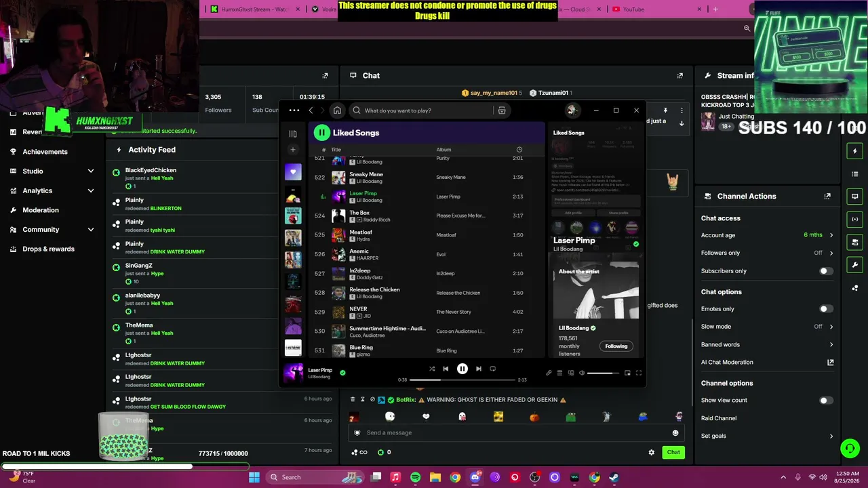Click the green support headset button
868x488 pixels.
(850, 449)
